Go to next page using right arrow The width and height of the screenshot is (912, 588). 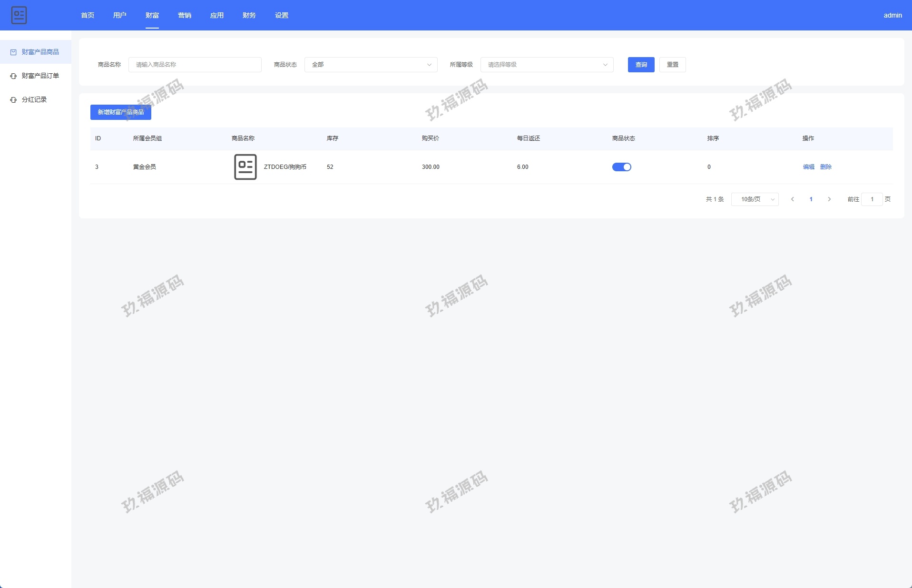coord(829,199)
